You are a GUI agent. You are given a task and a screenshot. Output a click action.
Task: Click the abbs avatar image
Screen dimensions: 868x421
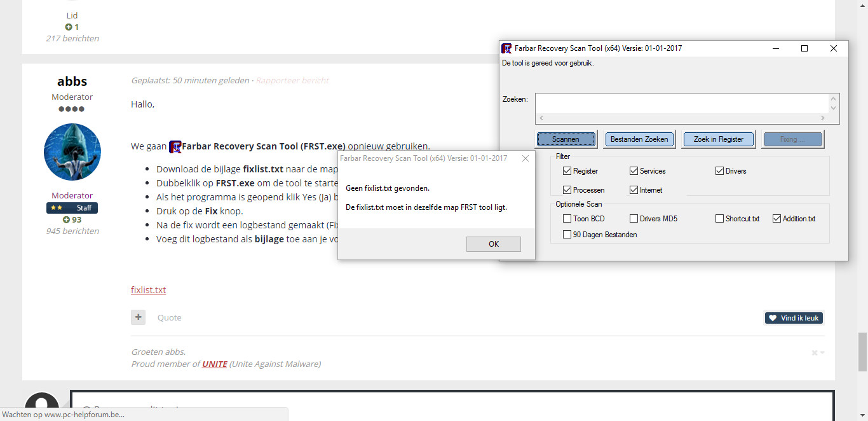(72, 152)
